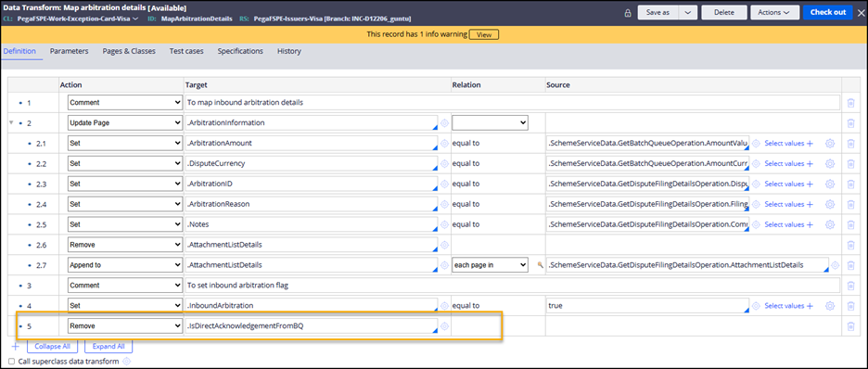Open the Save as arrow dropdown
The width and height of the screenshot is (868, 369).
[x=687, y=12]
